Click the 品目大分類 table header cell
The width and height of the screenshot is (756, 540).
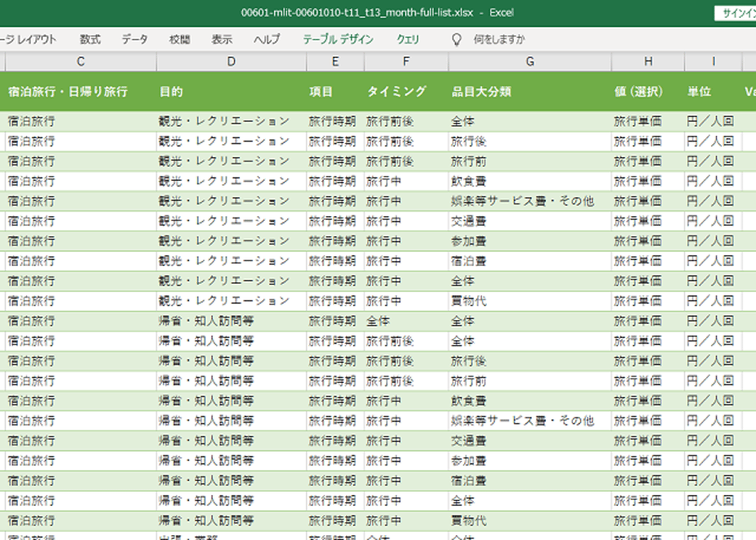[x=530, y=92]
